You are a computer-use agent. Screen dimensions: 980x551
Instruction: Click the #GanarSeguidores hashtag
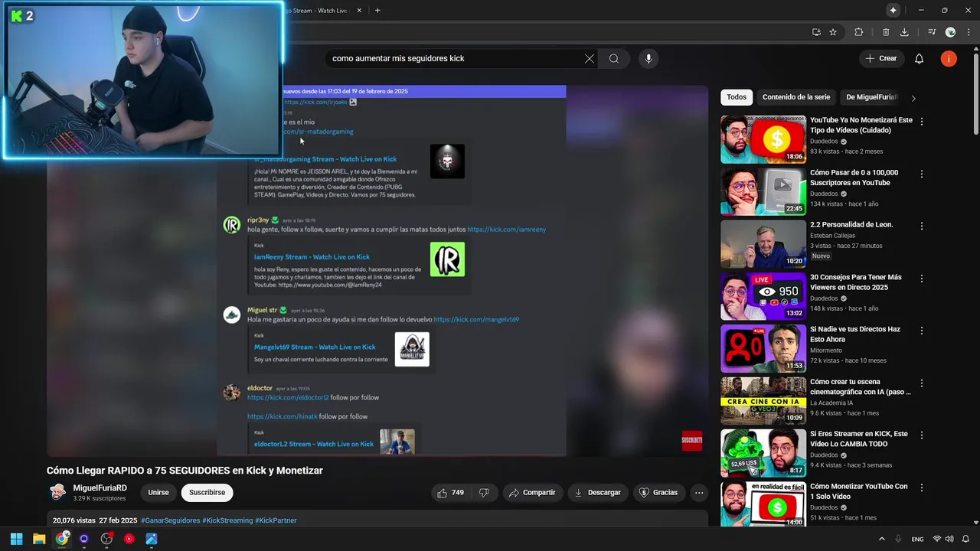tap(170, 520)
